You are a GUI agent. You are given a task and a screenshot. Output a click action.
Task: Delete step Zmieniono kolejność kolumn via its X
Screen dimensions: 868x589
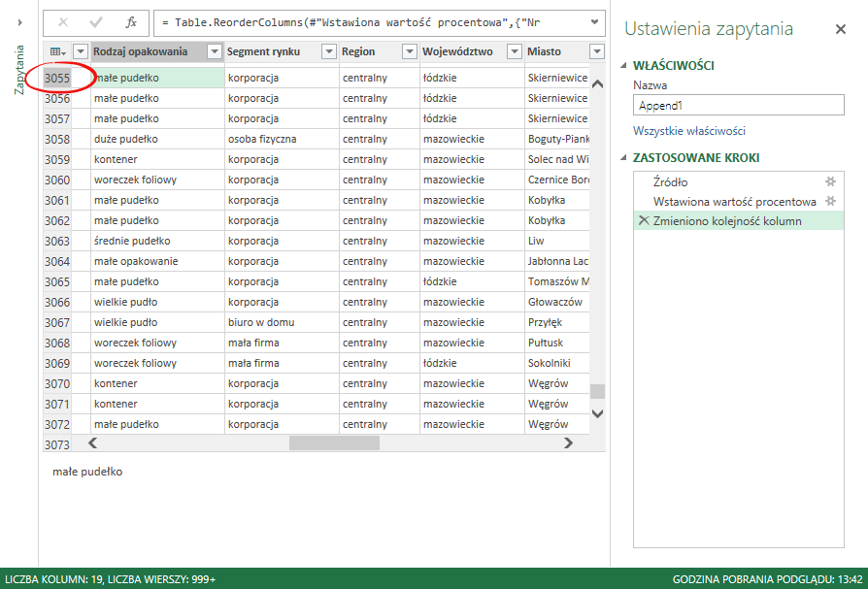point(644,220)
